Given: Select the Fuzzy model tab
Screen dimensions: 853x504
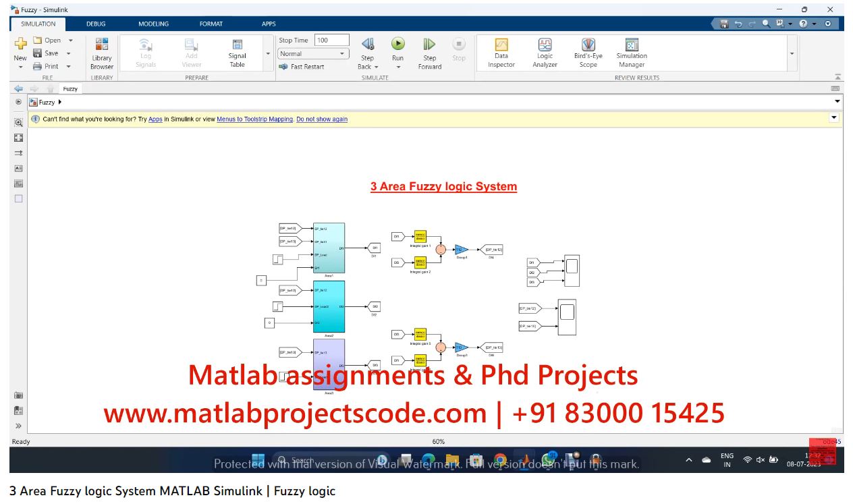Looking at the screenshot, I should [x=70, y=88].
